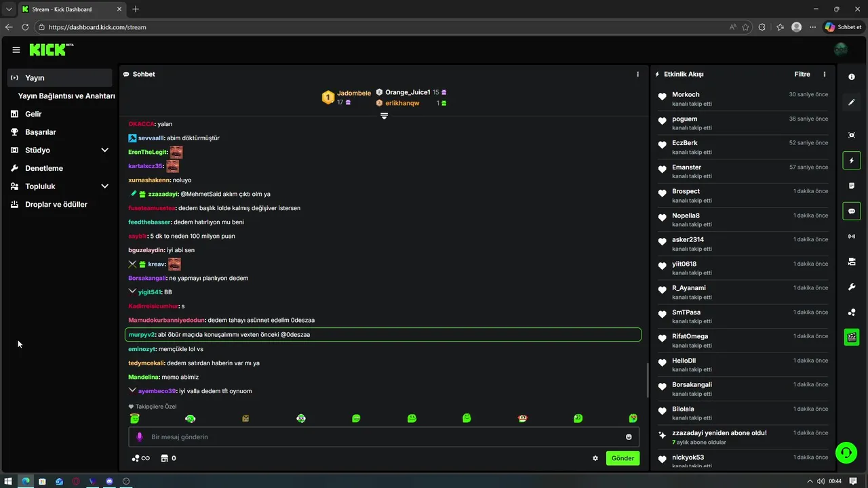868x488 pixels.
Task: Select the Yayın sidebar item
Action: (x=60, y=78)
